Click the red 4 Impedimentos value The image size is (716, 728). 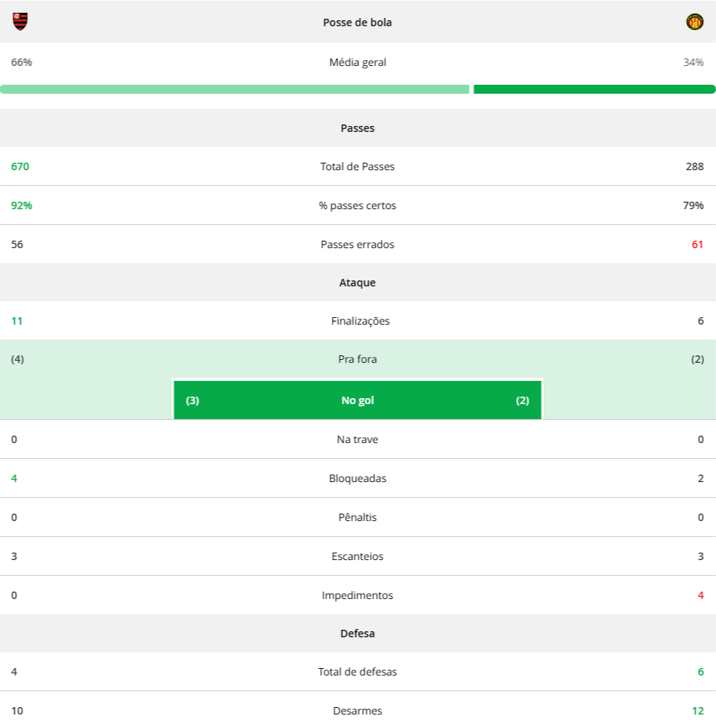click(701, 595)
